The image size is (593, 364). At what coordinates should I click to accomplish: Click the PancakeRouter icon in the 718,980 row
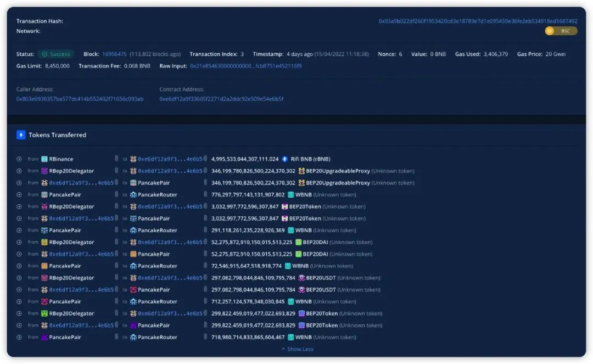[x=133, y=337]
